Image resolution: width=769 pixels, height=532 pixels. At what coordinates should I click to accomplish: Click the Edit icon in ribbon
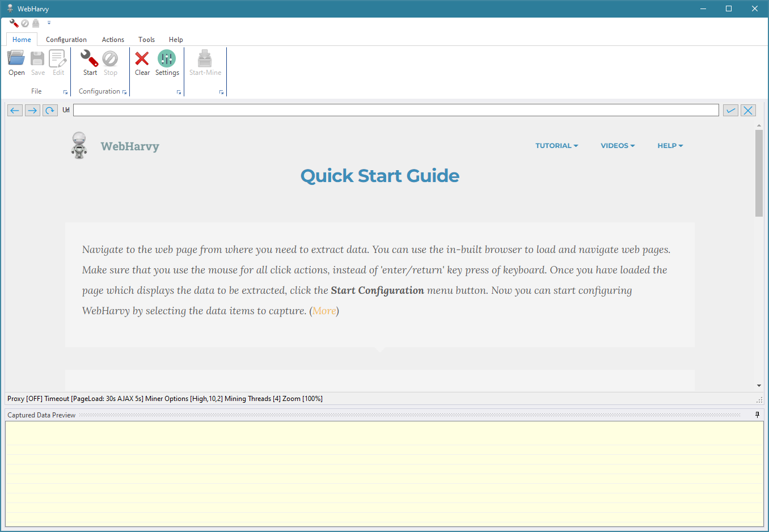click(x=58, y=63)
